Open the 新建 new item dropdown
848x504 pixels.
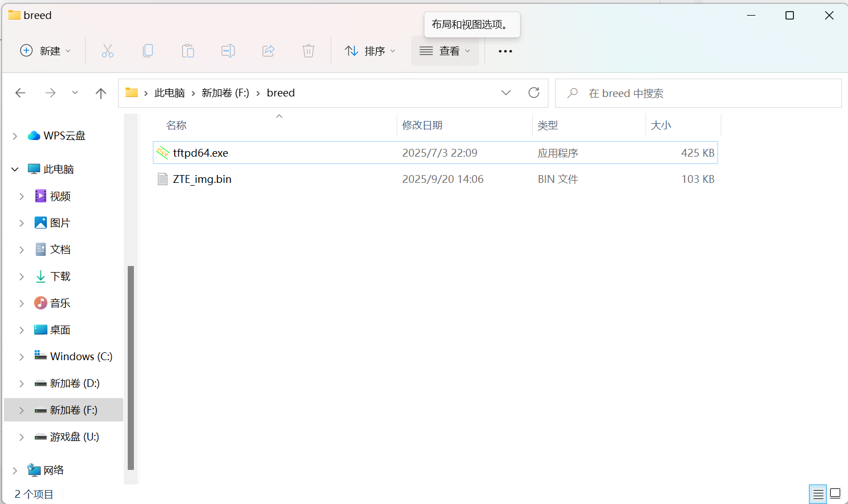click(x=45, y=51)
